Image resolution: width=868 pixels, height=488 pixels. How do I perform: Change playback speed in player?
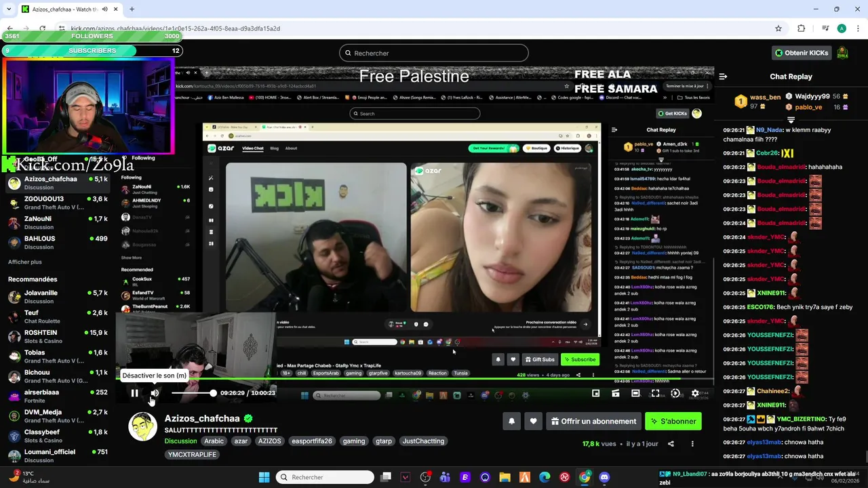(x=675, y=393)
